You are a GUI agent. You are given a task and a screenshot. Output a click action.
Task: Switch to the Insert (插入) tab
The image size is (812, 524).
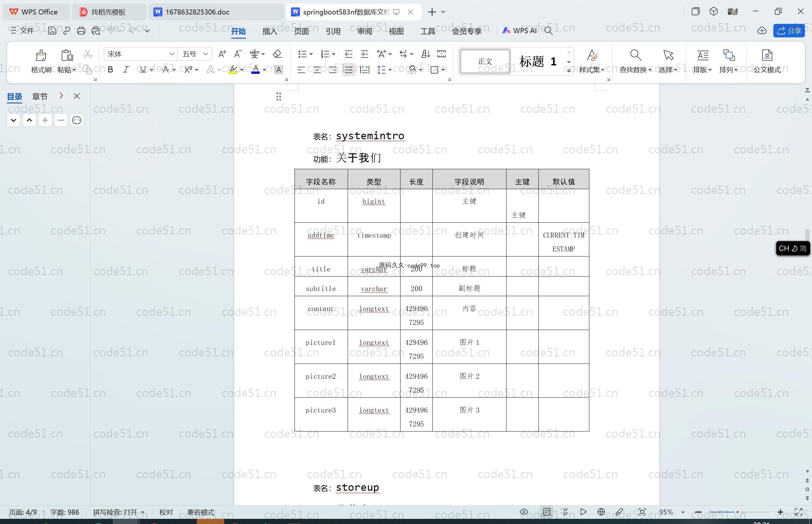pos(270,31)
